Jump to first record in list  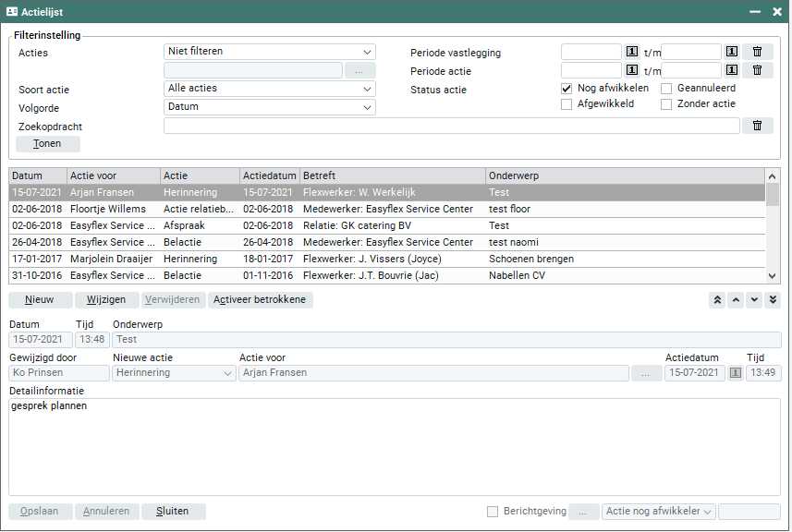(716, 299)
